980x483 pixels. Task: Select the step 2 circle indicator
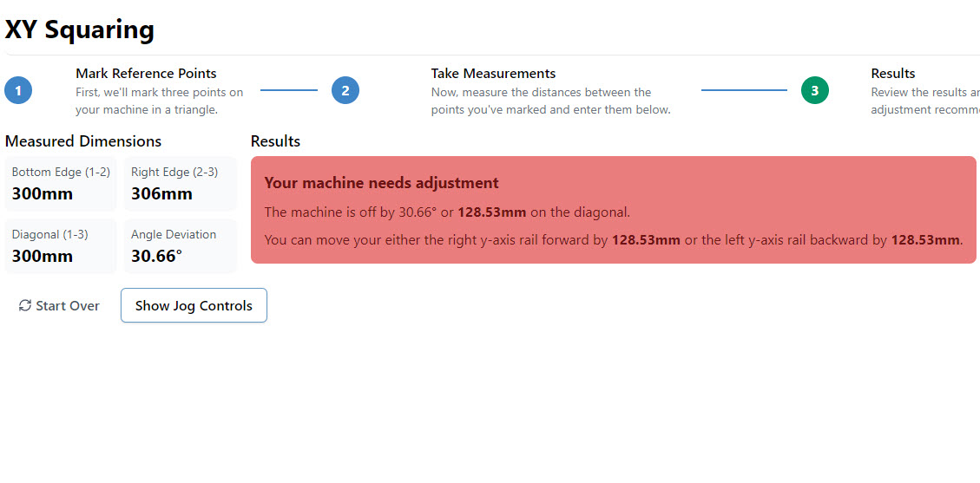[345, 90]
